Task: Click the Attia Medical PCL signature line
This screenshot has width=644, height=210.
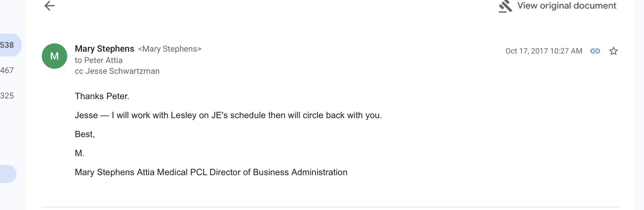Action: click(x=211, y=172)
